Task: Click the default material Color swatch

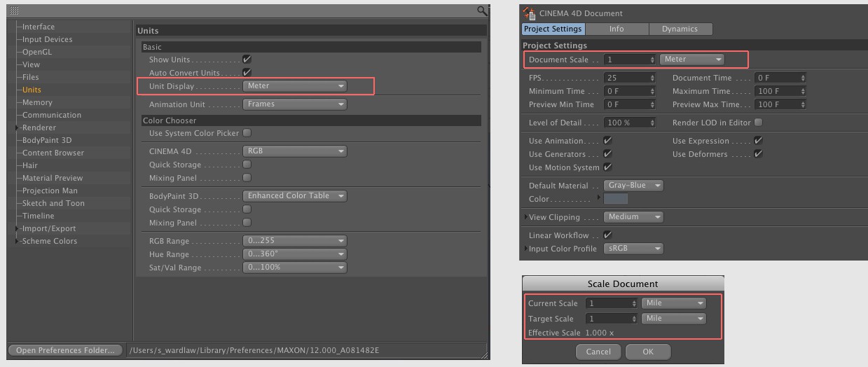Action: coord(616,200)
